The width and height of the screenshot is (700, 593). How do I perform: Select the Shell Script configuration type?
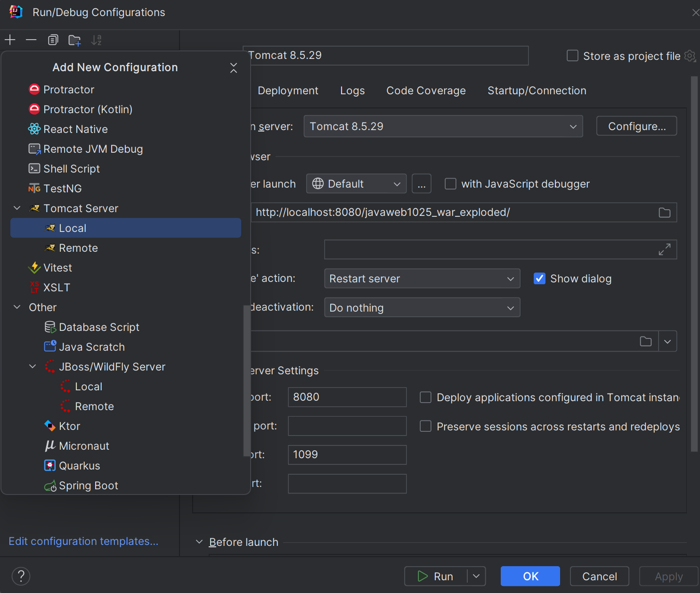coord(126,169)
